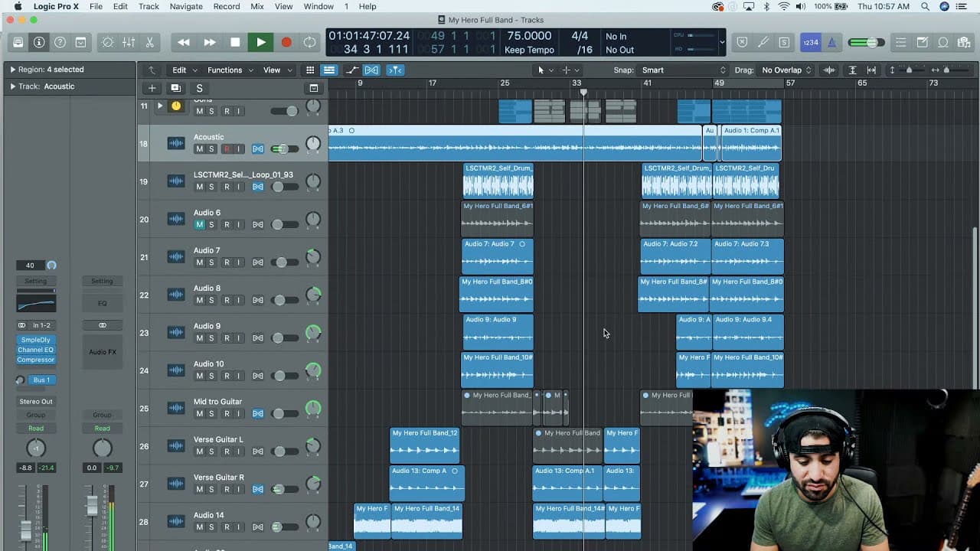Open the Channel EQ plug-in
Screen dimensions: 980x551
coord(36,350)
